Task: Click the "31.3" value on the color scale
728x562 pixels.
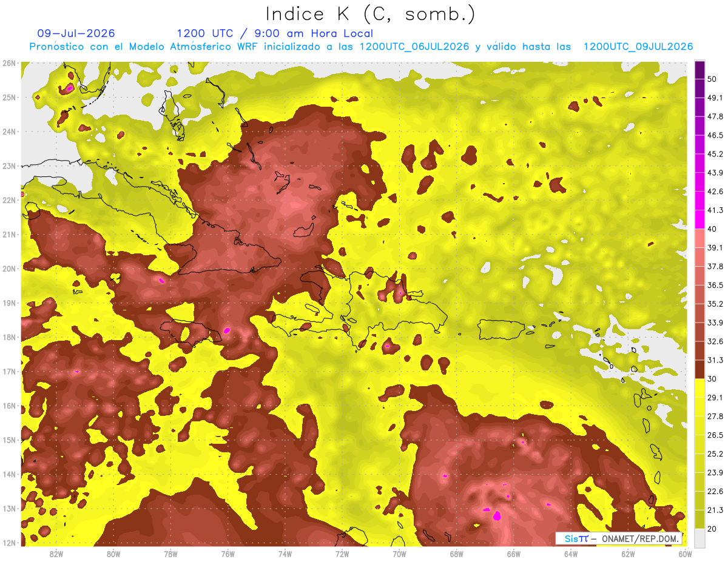Action: (715, 360)
